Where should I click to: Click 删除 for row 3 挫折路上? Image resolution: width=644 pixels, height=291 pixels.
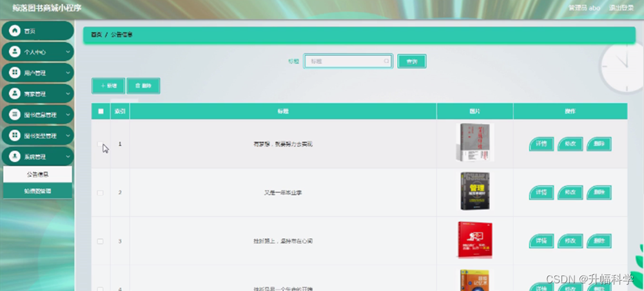point(599,241)
